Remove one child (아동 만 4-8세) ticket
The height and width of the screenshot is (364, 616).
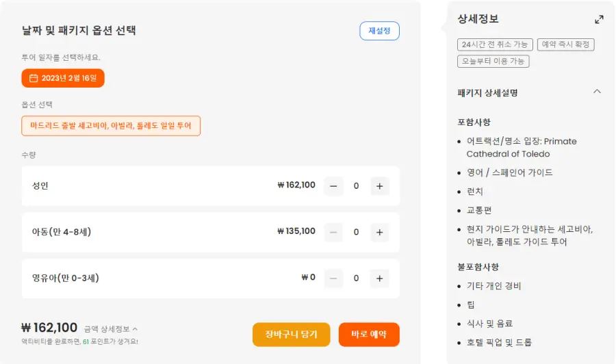pyautogui.click(x=333, y=232)
